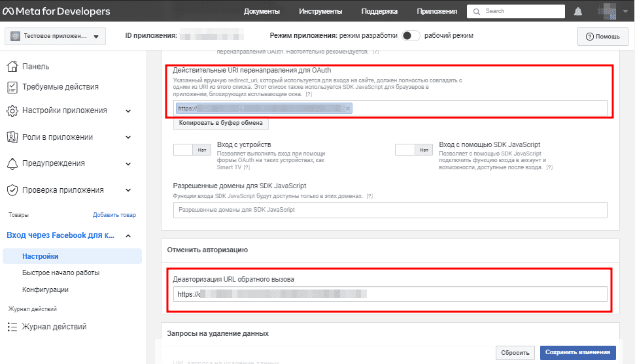Focus the Search field in header
This screenshot has height=364, width=635.
click(x=516, y=11)
